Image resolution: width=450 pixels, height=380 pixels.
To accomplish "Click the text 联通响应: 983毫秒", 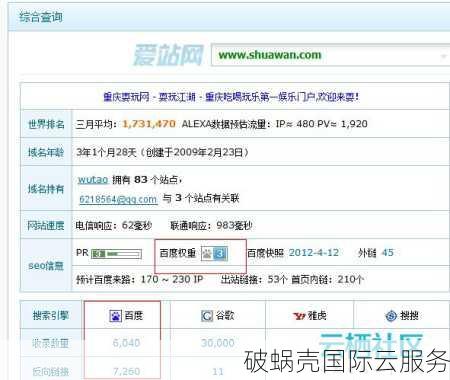I will [211, 226].
